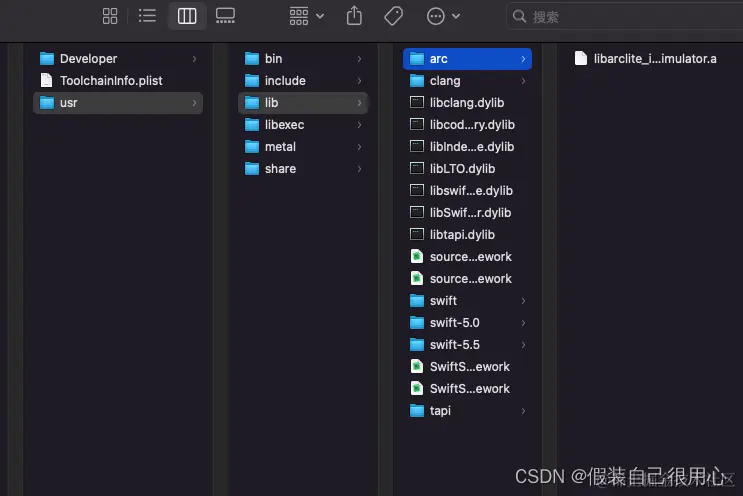Viewport: 743px width, 496px height.
Task: Select ToolchainInfo.plist file
Action: pyautogui.click(x=118, y=81)
